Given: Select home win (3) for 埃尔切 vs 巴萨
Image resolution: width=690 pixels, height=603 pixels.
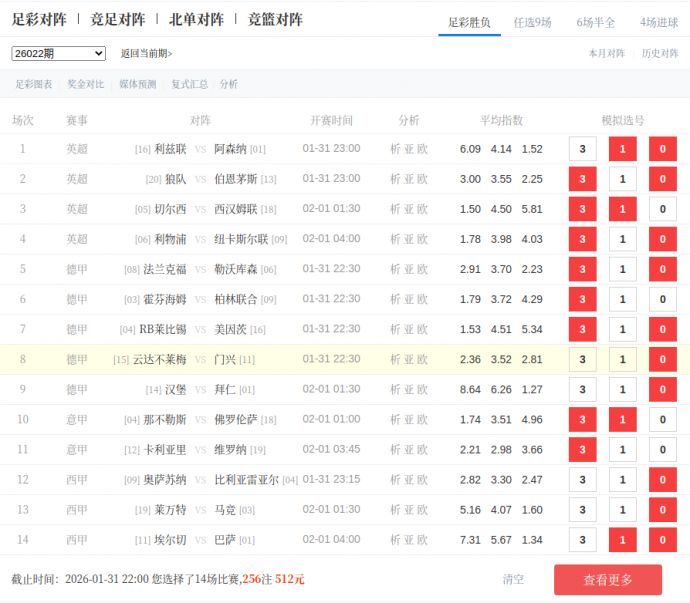Looking at the screenshot, I should (x=582, y=540).
